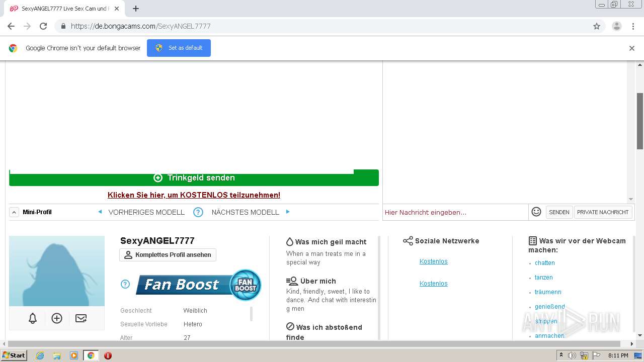The width and height of the screenshot is (644, 362).
Task: Collapse the Mini-Profil section
Action: pyautogui.click(x=14, y=212)
